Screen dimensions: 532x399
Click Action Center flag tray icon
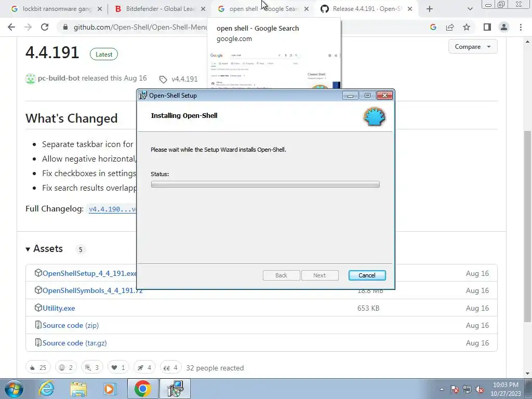point(455,390)
